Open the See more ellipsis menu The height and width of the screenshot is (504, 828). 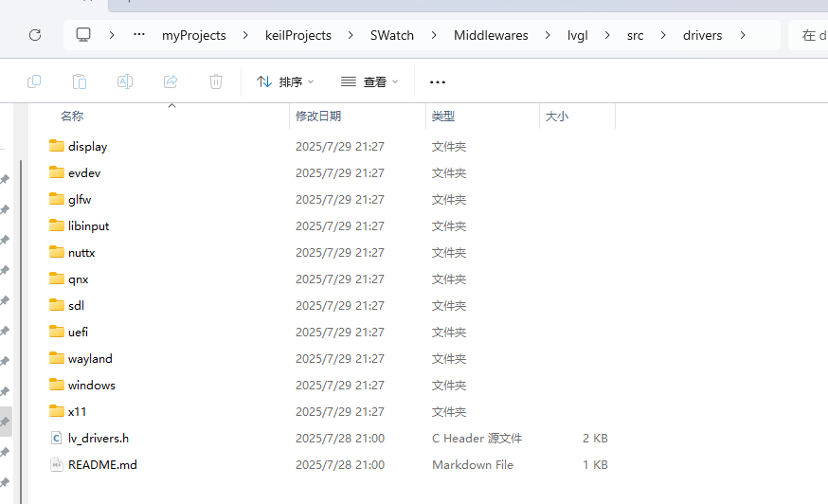tap(437, 82)
